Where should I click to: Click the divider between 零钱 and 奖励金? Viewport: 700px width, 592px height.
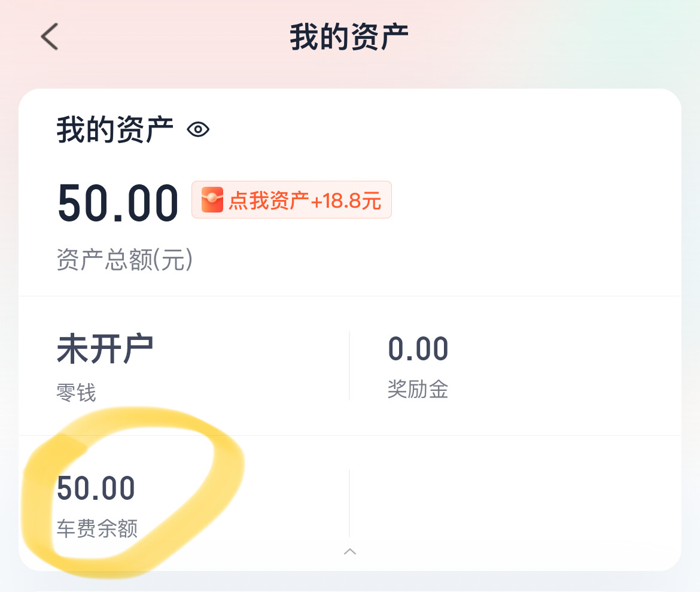(x=349, y=365)
